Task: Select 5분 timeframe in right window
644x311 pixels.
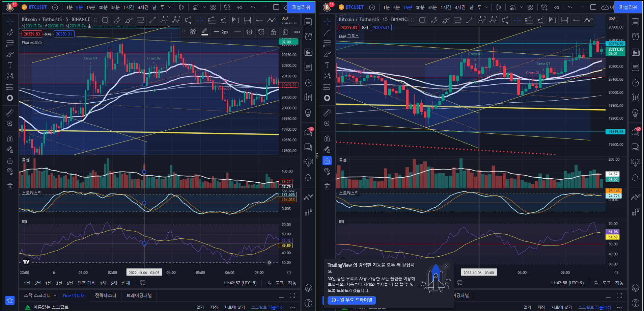Action: point(396,7)
